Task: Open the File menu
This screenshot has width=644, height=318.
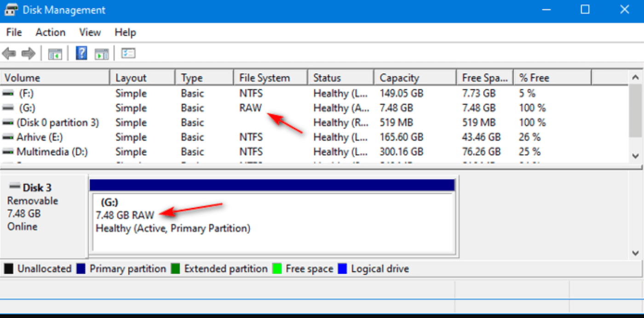Action: point(13,32)
